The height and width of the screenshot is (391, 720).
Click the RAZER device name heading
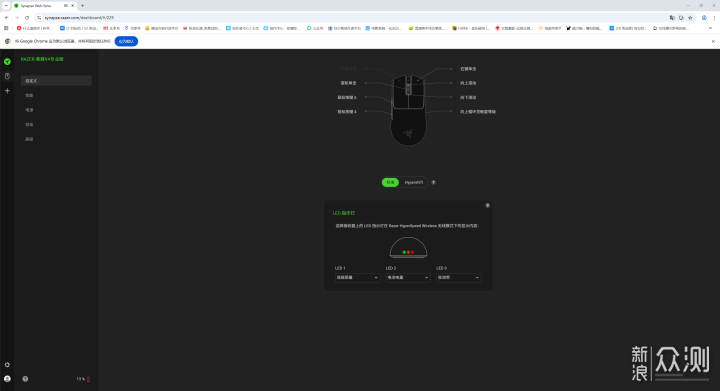42,59
